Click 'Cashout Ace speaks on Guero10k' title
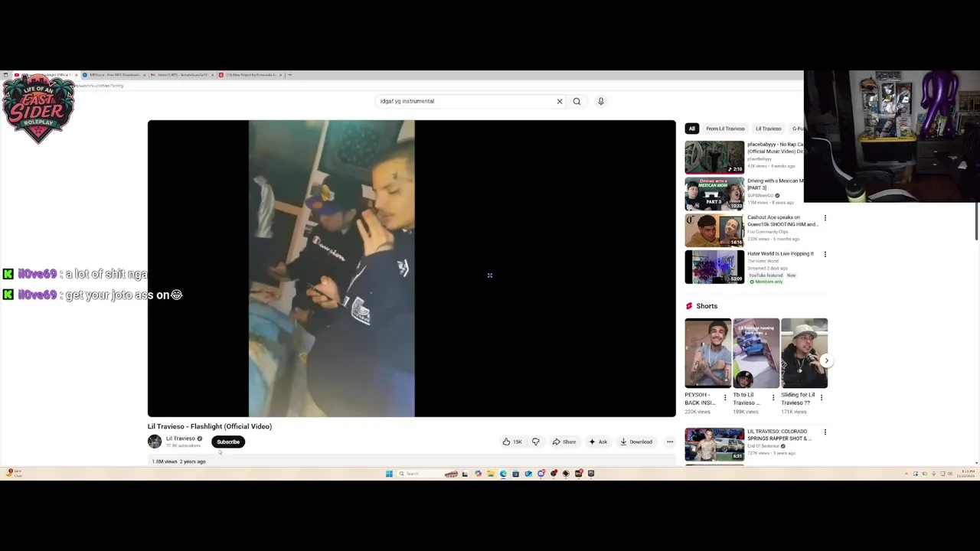The height and width of the screenshot is (551, 980). pos(782,220)
